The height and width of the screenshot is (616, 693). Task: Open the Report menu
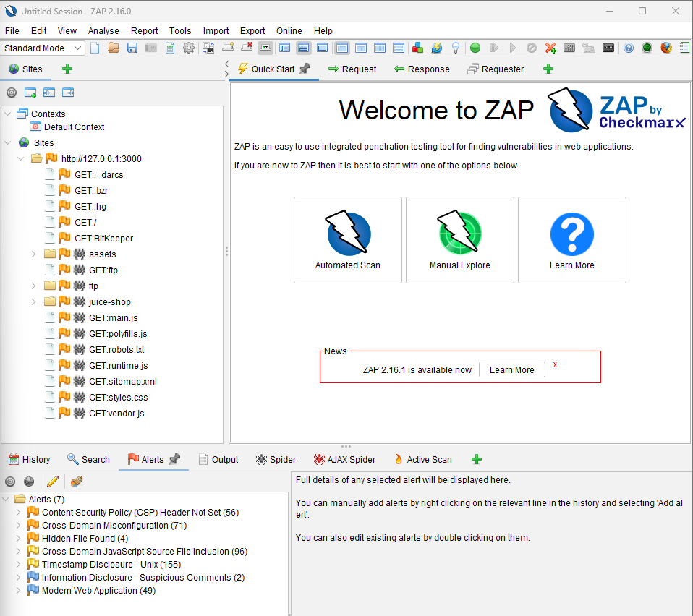(144, 31)
